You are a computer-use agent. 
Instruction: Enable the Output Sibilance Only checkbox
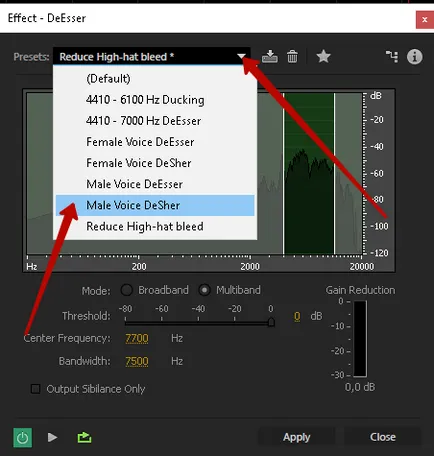35,389
